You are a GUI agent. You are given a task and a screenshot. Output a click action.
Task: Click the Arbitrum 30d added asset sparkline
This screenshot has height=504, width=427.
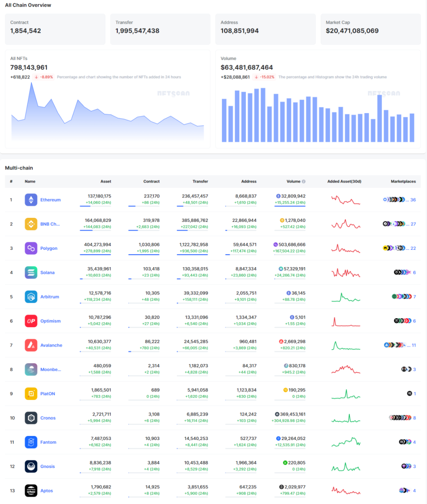346,297
